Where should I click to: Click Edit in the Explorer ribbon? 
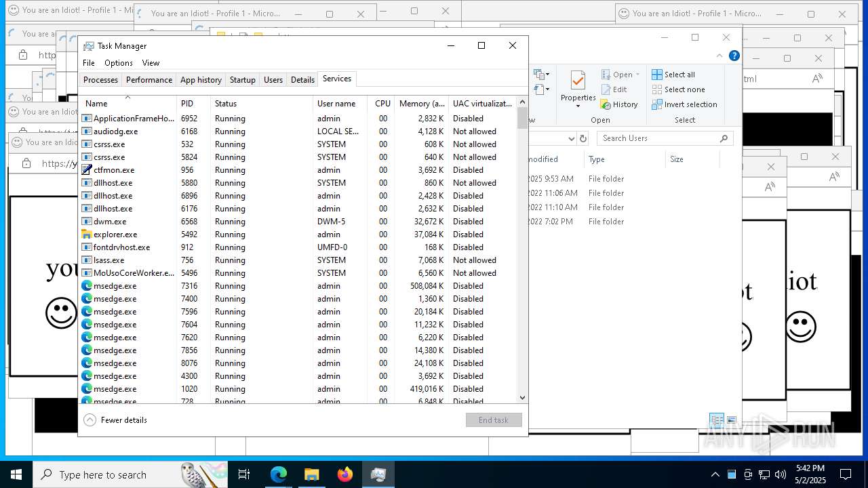[614, 89]
